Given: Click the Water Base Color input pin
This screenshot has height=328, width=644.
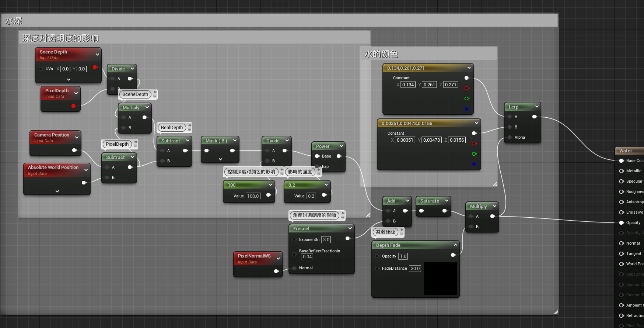Looking at the screenshot, I should 622,160.
